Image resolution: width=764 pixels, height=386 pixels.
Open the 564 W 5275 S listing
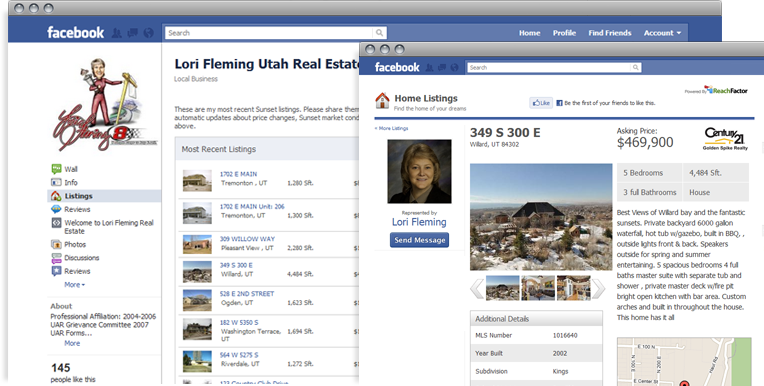239,355
